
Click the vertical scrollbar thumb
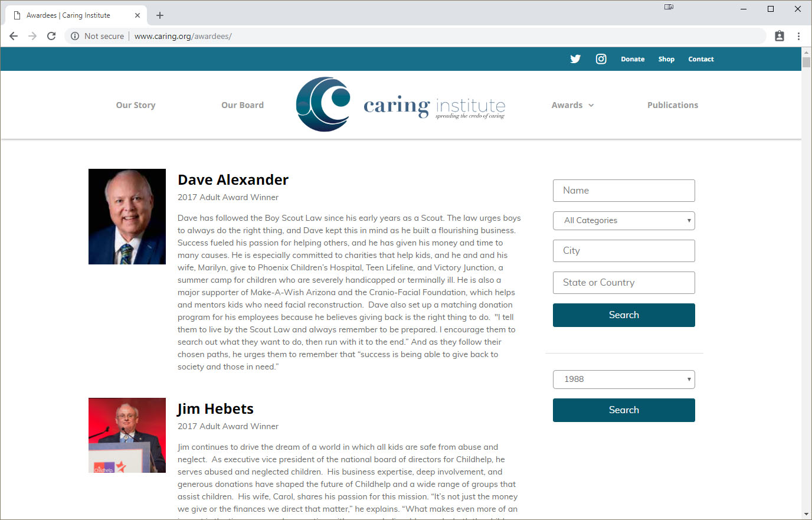[x=806, y=63]
